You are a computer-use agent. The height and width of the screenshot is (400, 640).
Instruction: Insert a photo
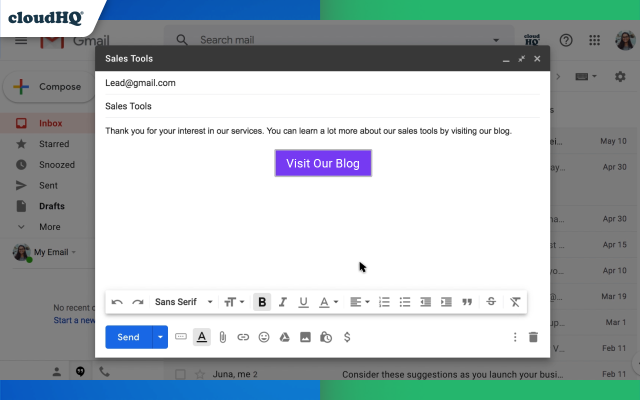tap(305, 337)
